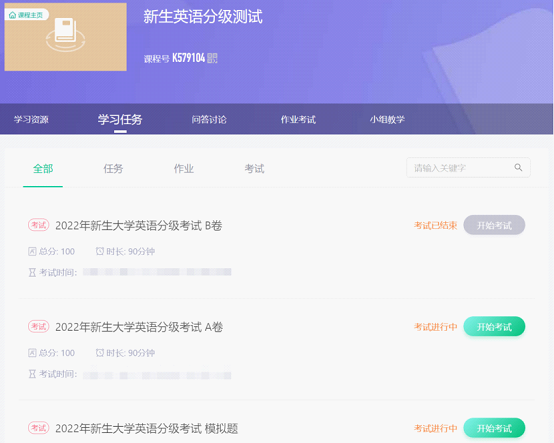Filter list by 作业
Image resolution: width=554 pixels, height=443 pixels.
184,169
